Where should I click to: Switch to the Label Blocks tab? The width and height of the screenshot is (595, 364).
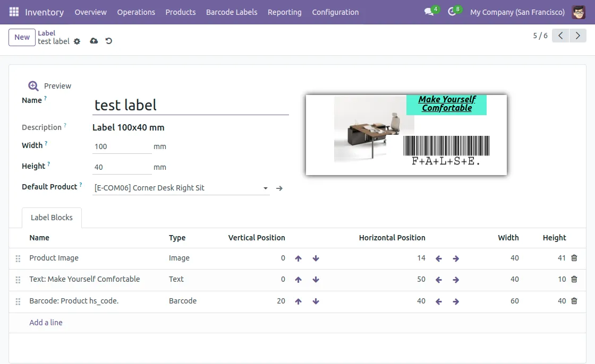pos(52,218)
